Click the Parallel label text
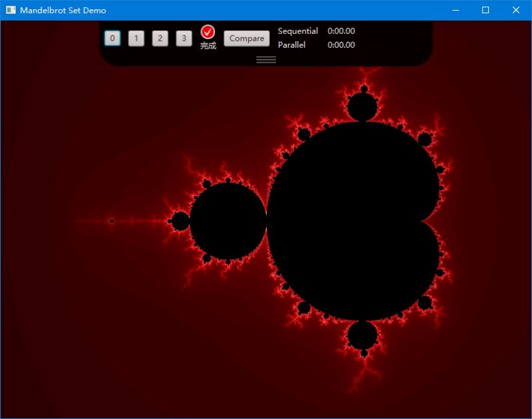 pos(291,45)
